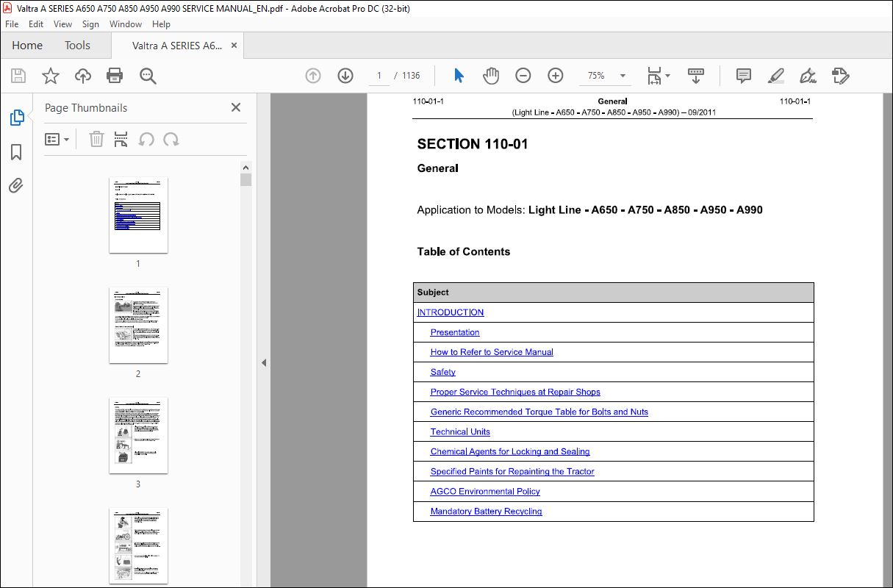
Task: Switch to the Home tab
Action: (x=27, y=46)
